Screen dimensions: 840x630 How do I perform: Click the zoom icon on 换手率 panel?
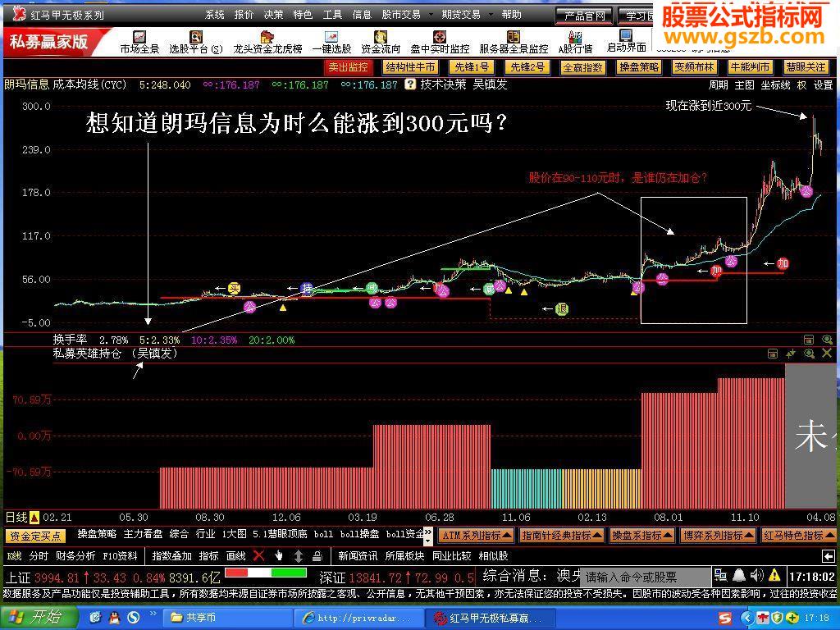827,340
